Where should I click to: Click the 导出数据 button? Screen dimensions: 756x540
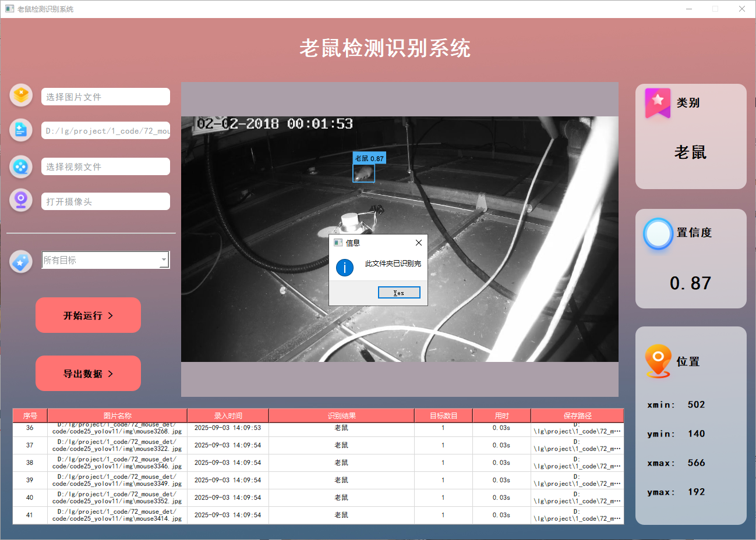tap(88, 374)
